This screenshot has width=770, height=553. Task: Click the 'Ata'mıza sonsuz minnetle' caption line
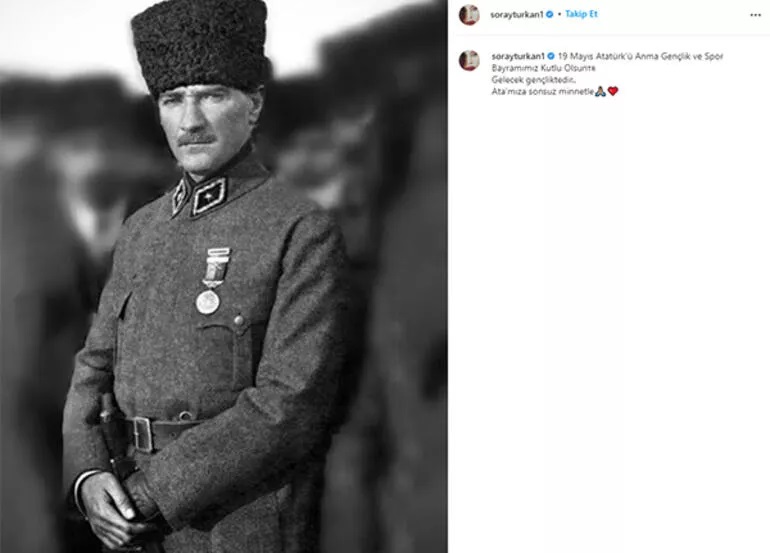pyautogui.click(x=543, y=91)
